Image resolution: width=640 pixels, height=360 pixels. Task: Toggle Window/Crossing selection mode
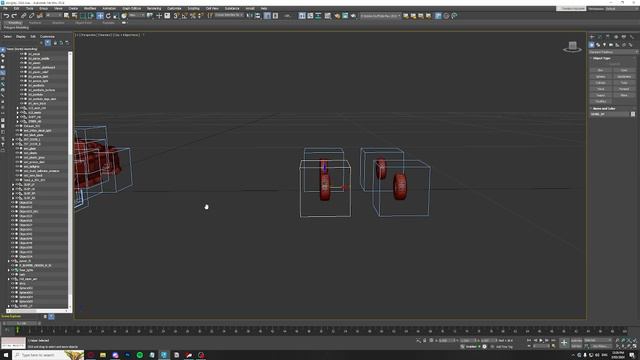tap(91, 16)
